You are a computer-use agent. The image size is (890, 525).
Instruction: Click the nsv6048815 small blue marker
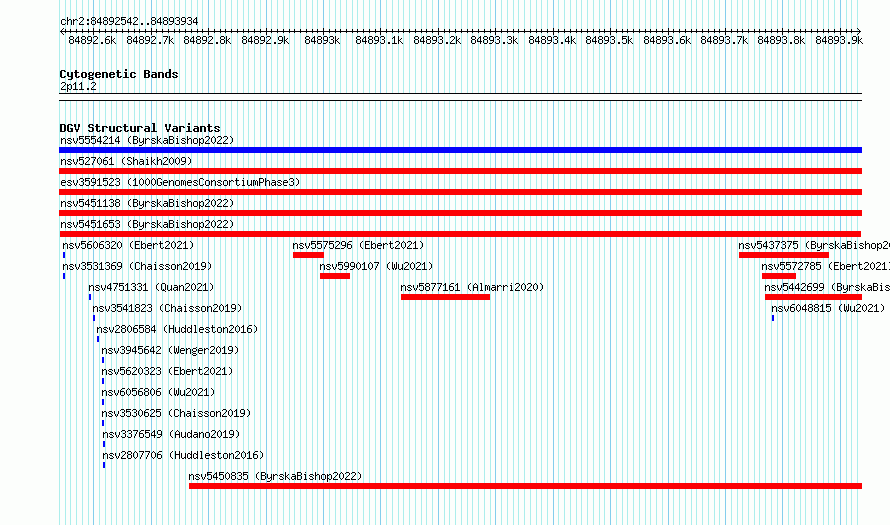pos(773,318)
